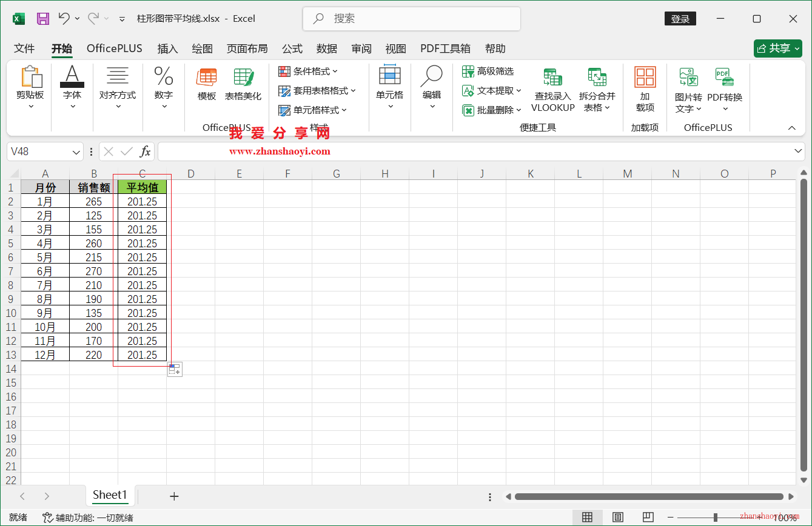Click the next sheet navigation arrow
The height and width of the screenshot is (526, 812).
(x=47, y=496)
